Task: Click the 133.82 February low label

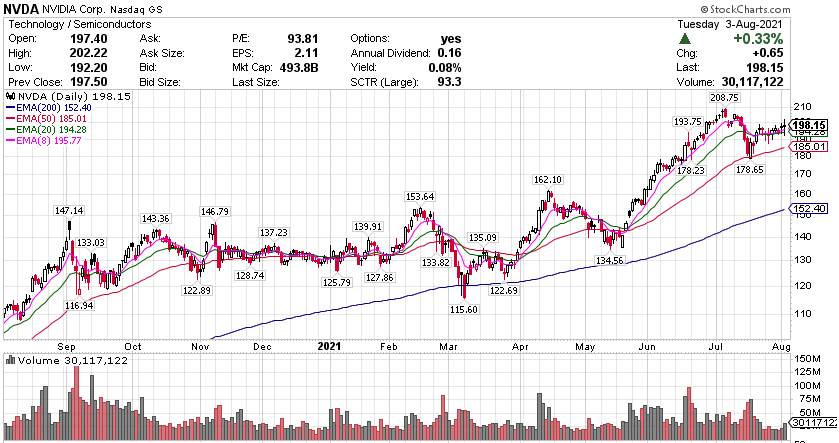Action: pyautogui.click(x=435, y=262)
